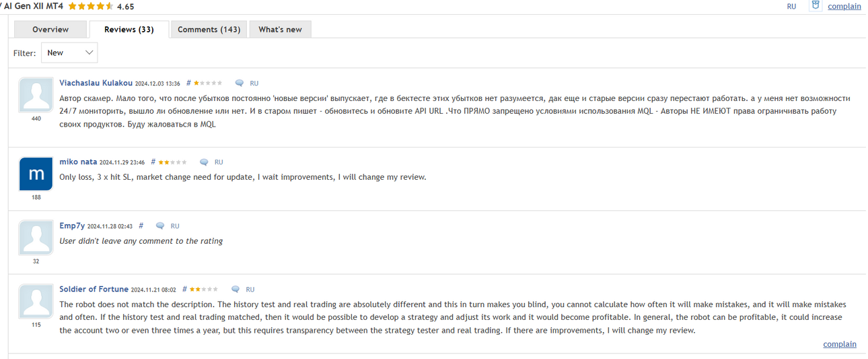Click the # permalink on miko nata's review
Viewport: 868px width, 359px height.
(153, 162)
